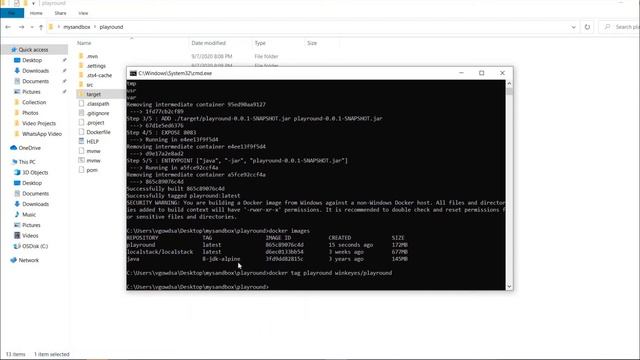Viewport: 640px width, 360px height.
Task: Open pinned Pictures under Quick access
Action: (31, 92)
